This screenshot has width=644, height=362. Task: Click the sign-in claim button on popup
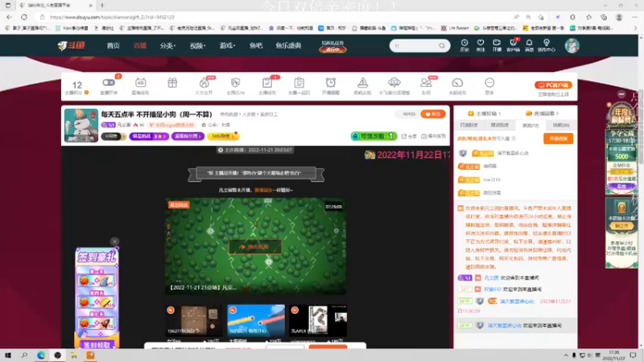click(97, 345)
